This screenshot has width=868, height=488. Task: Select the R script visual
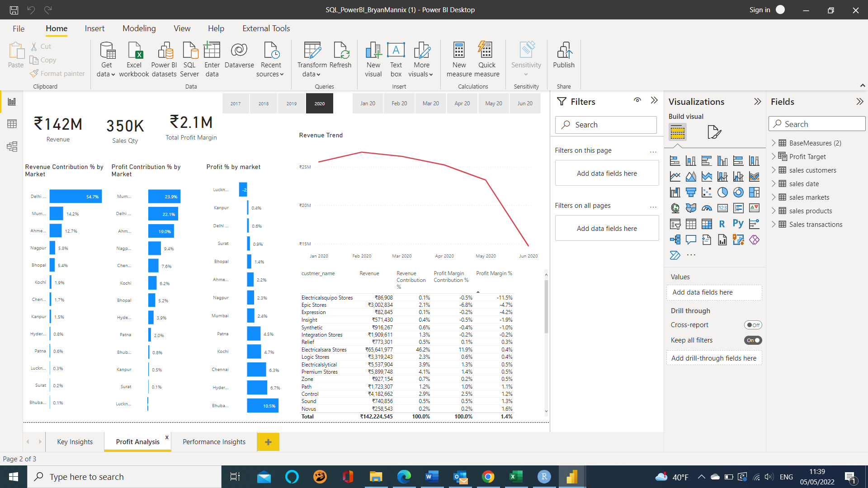722,223
